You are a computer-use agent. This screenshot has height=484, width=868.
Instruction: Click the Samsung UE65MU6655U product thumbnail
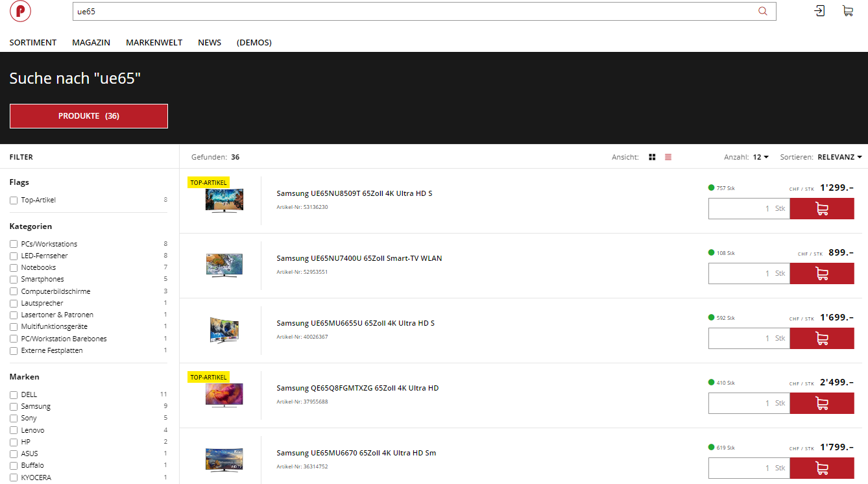click(x=224, y=330)
